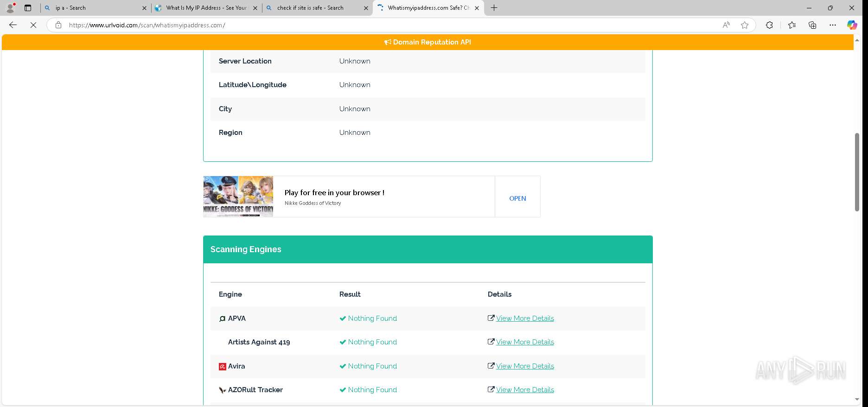This screenshot has height=407, width=868.
Task: Open browser Extensions puzzle icon
Action: [x=769, y=25]
